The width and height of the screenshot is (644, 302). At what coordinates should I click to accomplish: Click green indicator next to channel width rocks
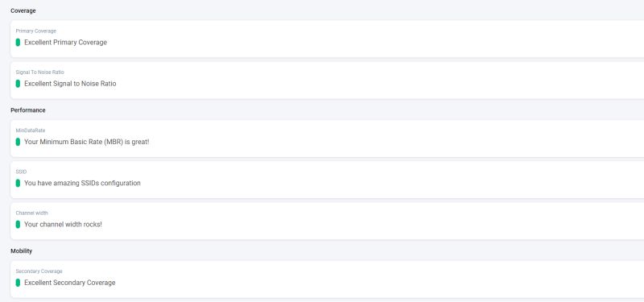tap(18, 225)
